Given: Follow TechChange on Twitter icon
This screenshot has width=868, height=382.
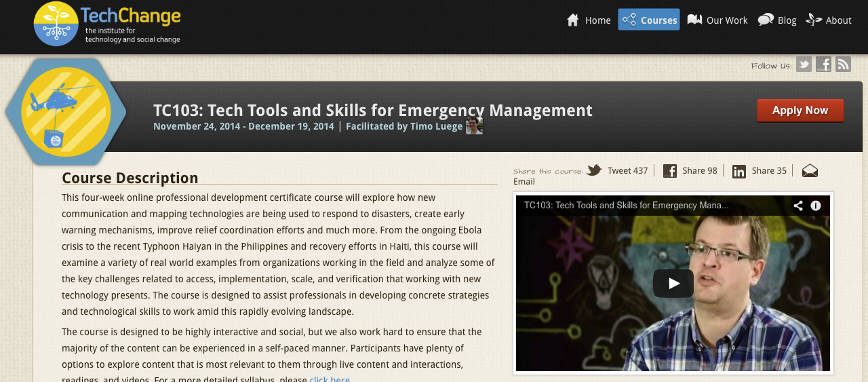Looking at the screenshot, I should (804, 64).
